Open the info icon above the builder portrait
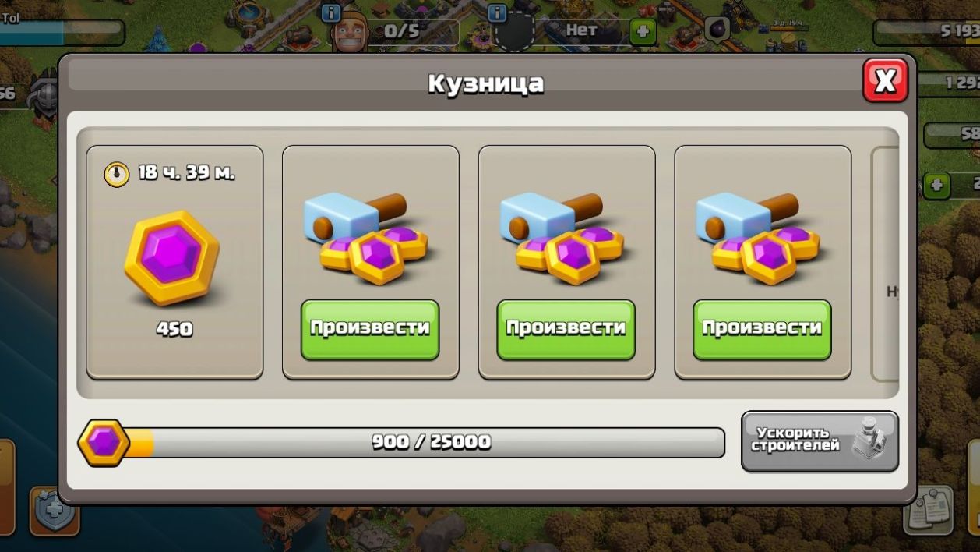The image size is (980, 552). [331, 13]
